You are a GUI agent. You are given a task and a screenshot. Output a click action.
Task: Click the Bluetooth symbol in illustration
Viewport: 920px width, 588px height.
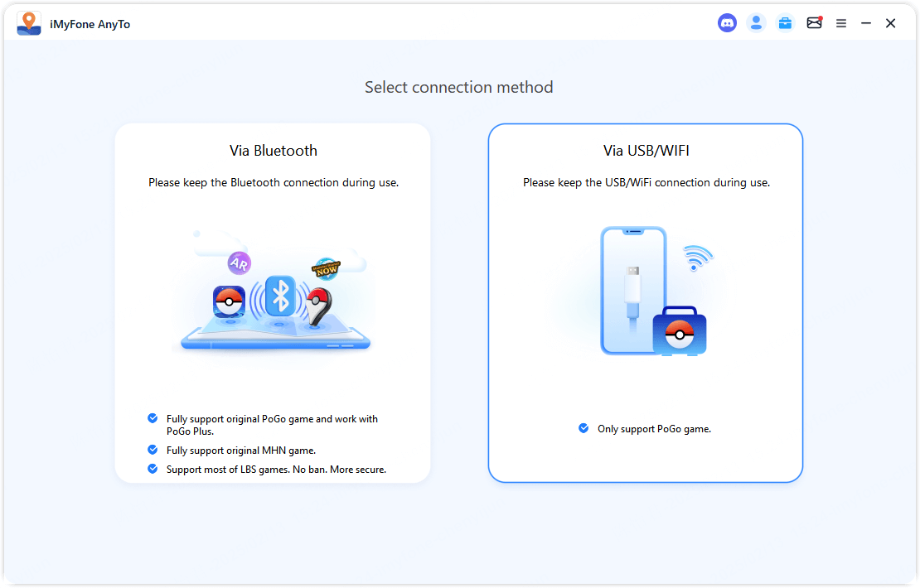click(x=280, y=296)
